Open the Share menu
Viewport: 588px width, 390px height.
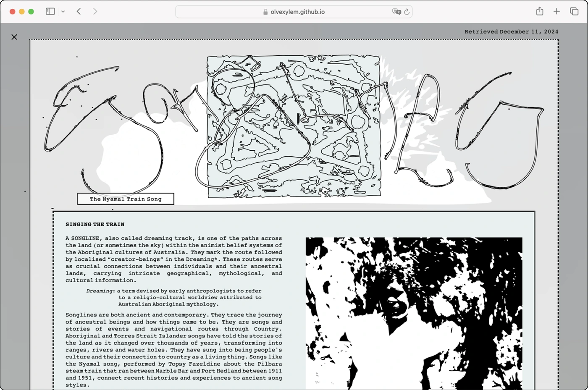(x=540, y=11)
